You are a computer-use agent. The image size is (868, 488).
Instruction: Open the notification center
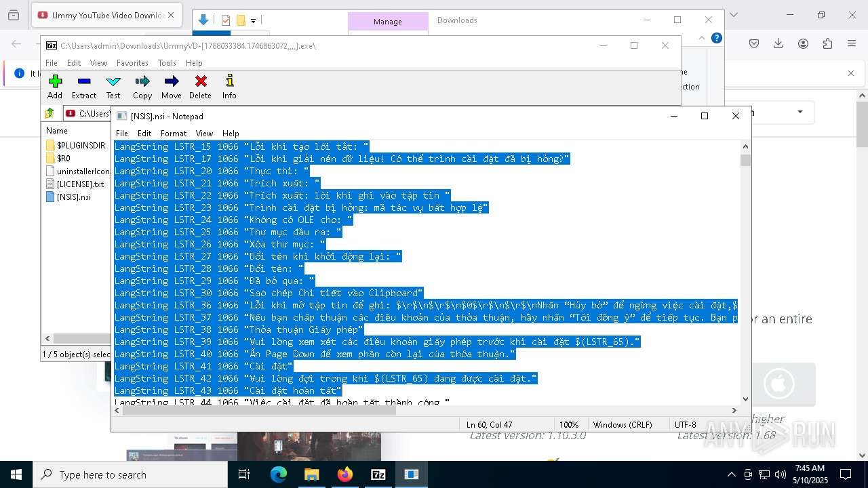click(846, 474)
